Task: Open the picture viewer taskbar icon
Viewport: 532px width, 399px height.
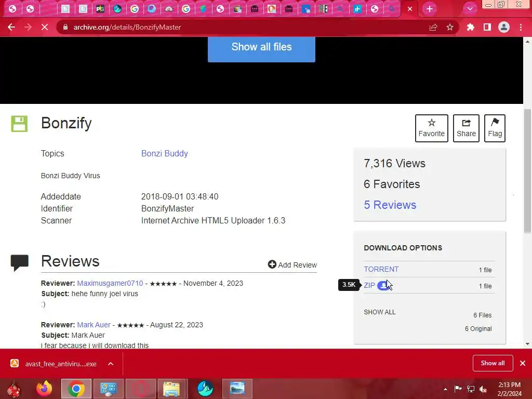Action: [237, 389]
